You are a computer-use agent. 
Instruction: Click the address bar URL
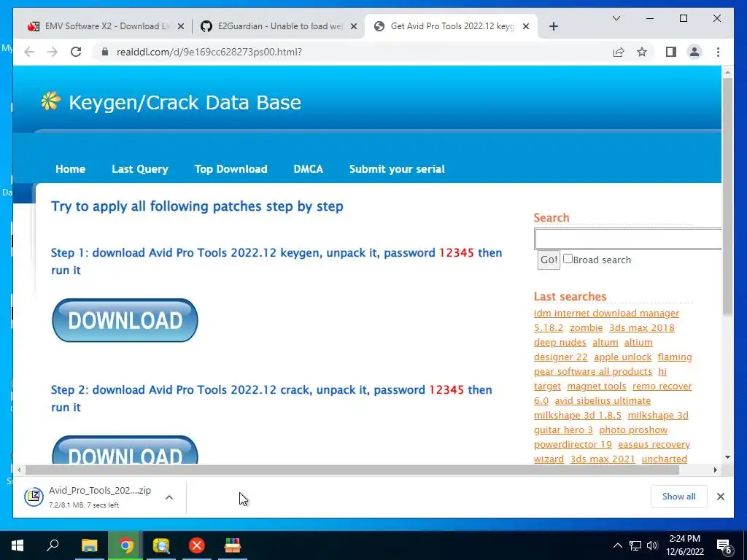click(209, 52)
